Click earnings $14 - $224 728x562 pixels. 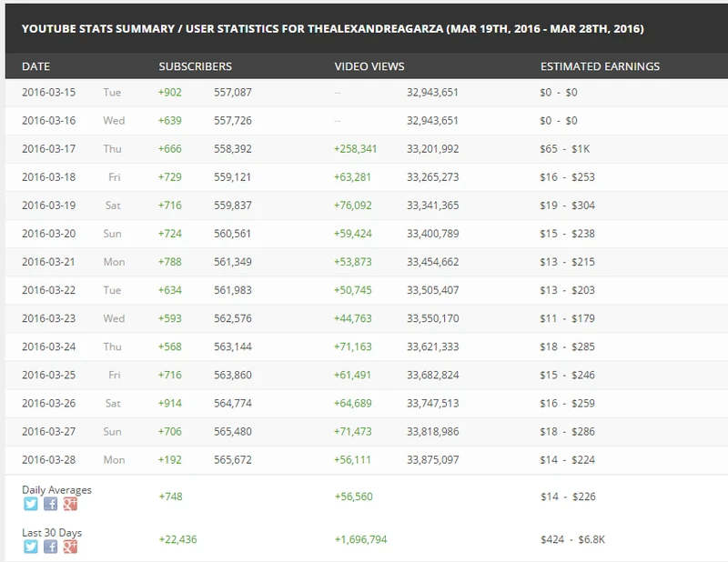[x=567, y=460]
